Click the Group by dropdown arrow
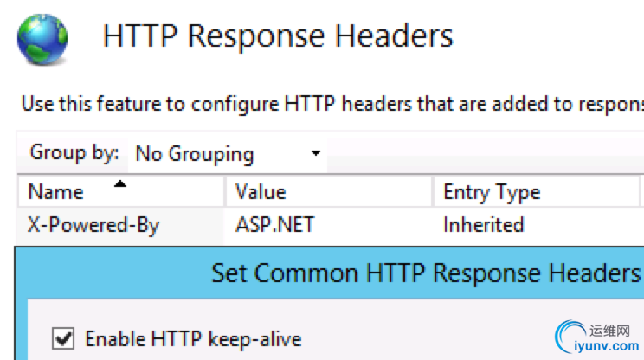The image size is (644, 360). [315, 153]
